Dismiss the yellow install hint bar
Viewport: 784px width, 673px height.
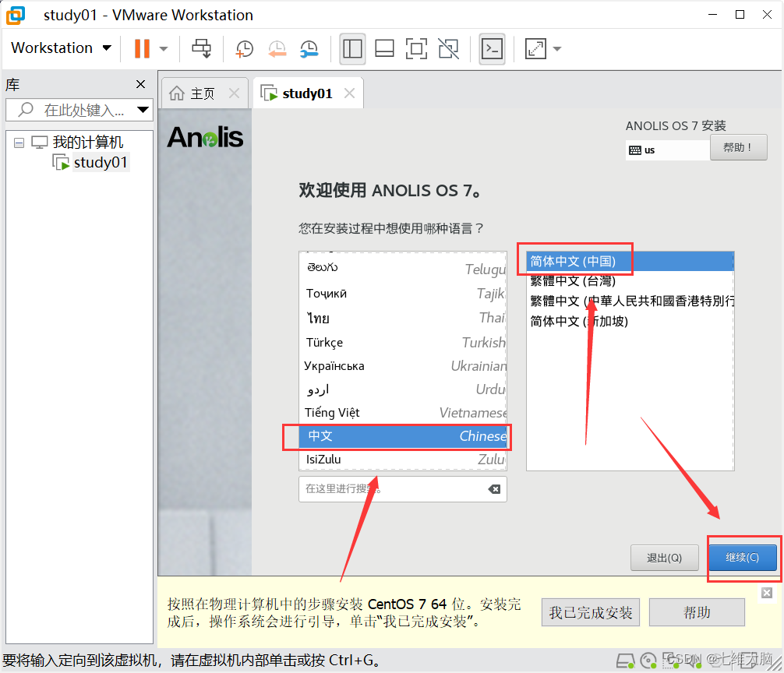click(767, 593)
